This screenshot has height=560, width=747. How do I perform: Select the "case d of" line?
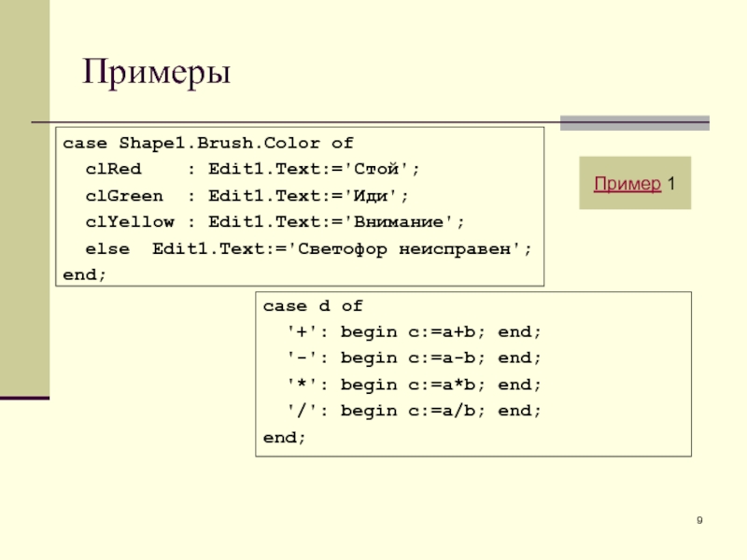[x=312, y=306]
